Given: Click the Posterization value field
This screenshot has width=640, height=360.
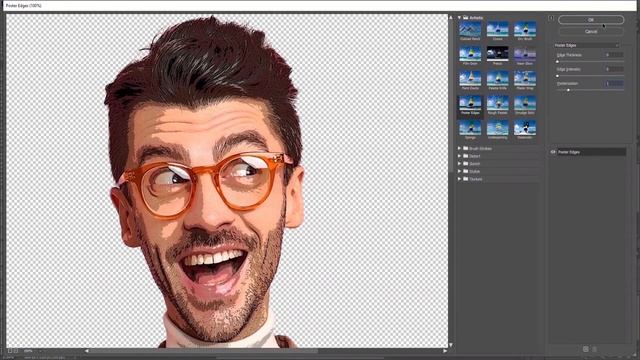Looking at the screenshot, I should (614, 84).
